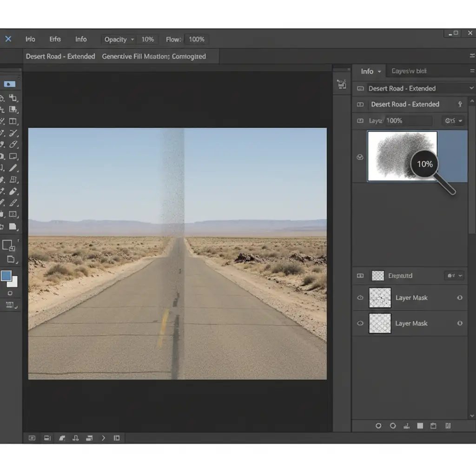Open the Info panel dropdown arrow

pos(379,72)
